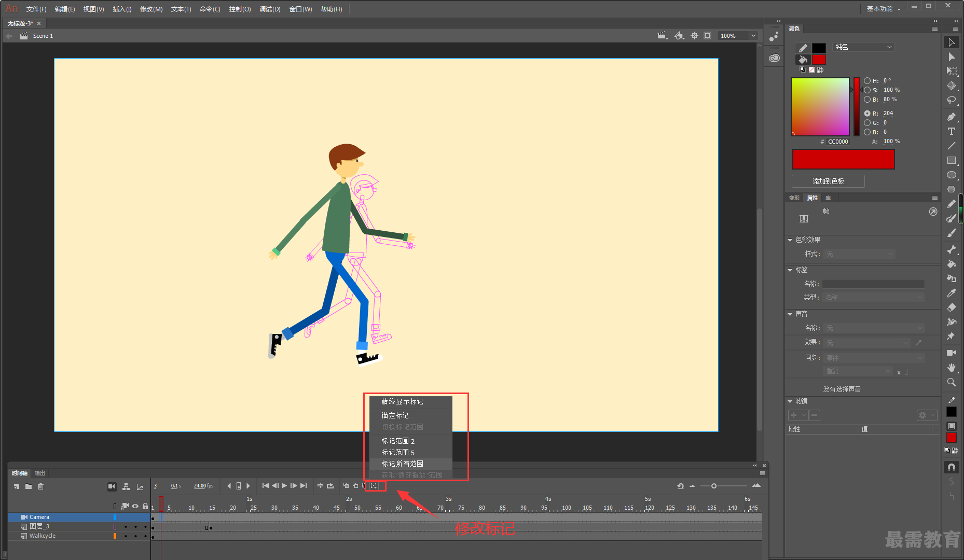This screenshot has height=560, width=964.
Task: Collapse the 声音 section
Action: (790, 314)
